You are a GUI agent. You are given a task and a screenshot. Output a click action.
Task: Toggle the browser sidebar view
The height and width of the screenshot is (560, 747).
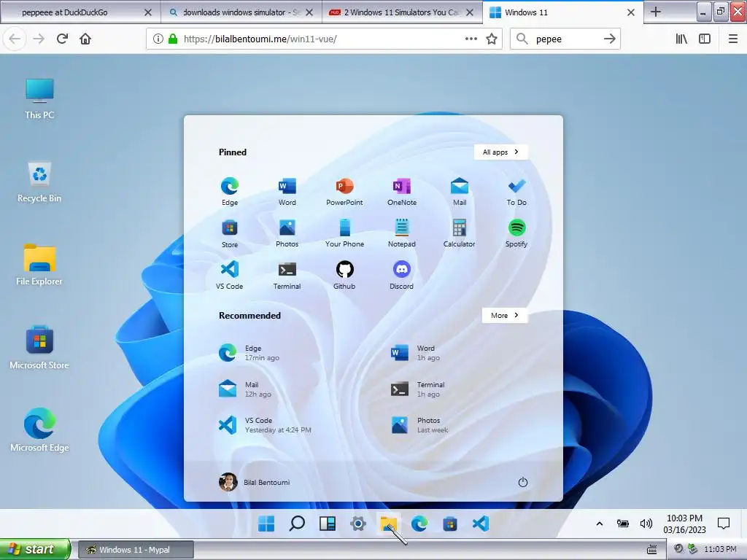(x=705, y=39)
